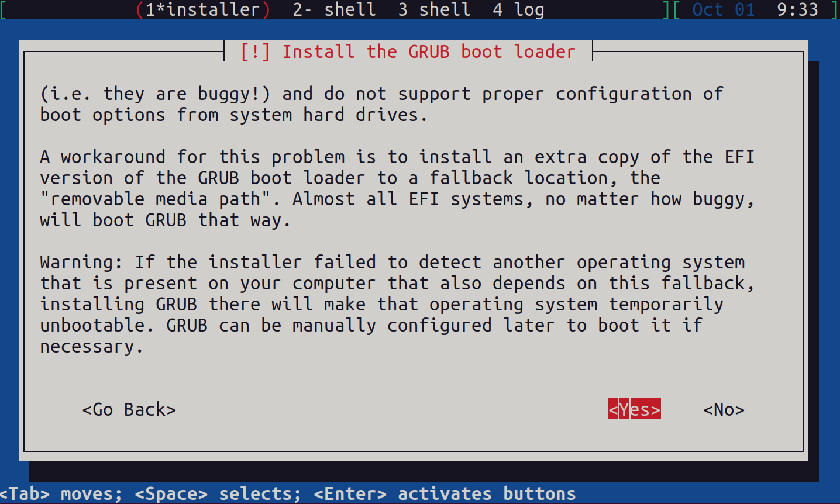This screenshot has width=840, height=504.
Task: Click the Enter activates buttons hint
Action: 445,493
